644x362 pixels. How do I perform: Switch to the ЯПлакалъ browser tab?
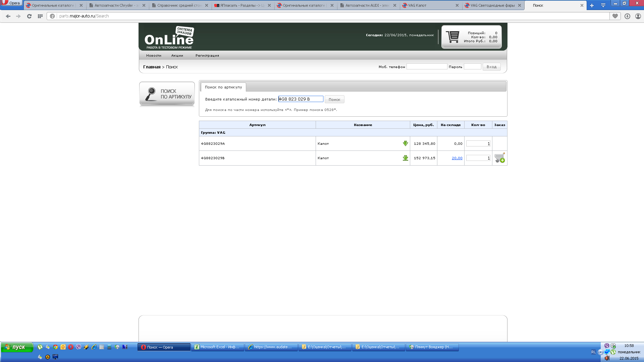243,5
